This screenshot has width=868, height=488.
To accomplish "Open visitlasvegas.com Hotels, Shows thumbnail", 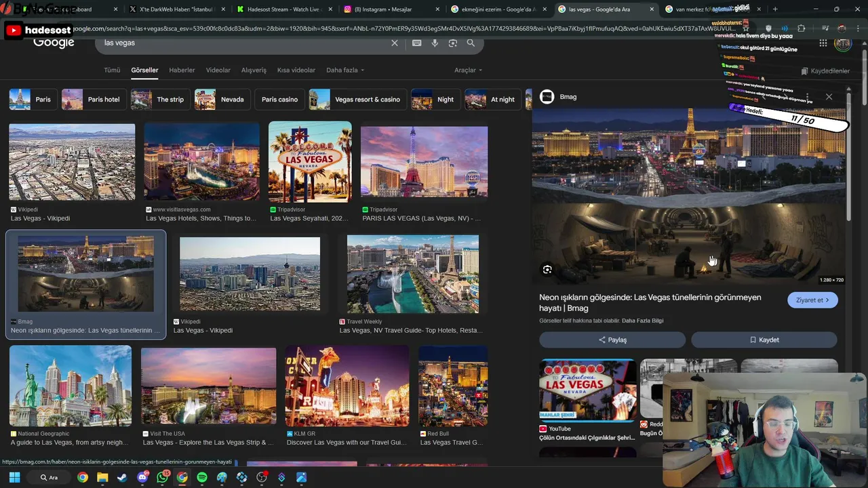I will (x=201, y=162).
